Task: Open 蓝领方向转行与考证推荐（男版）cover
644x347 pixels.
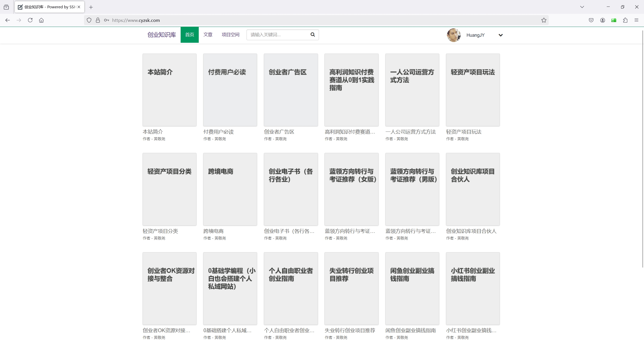Action: (412, 189)
